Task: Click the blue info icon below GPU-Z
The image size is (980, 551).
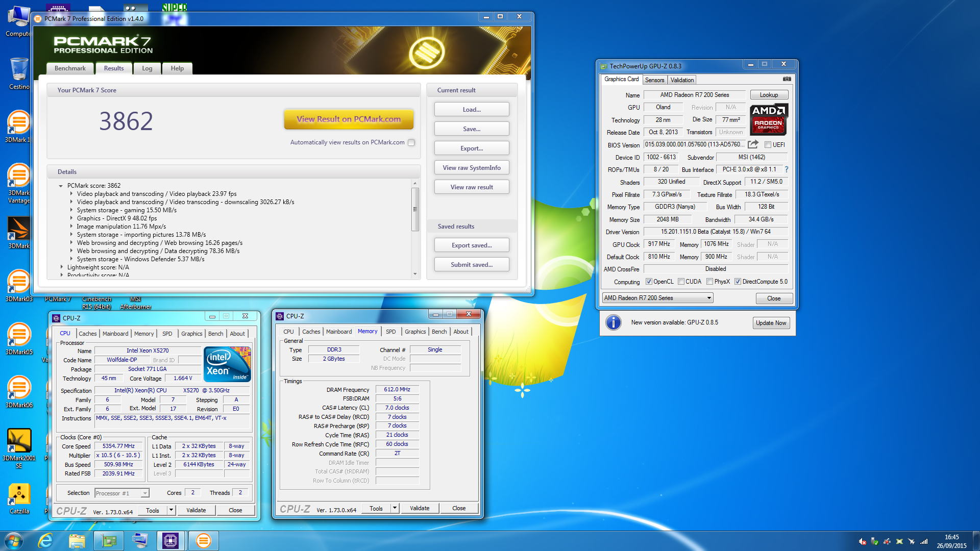Action: [613, 322]
